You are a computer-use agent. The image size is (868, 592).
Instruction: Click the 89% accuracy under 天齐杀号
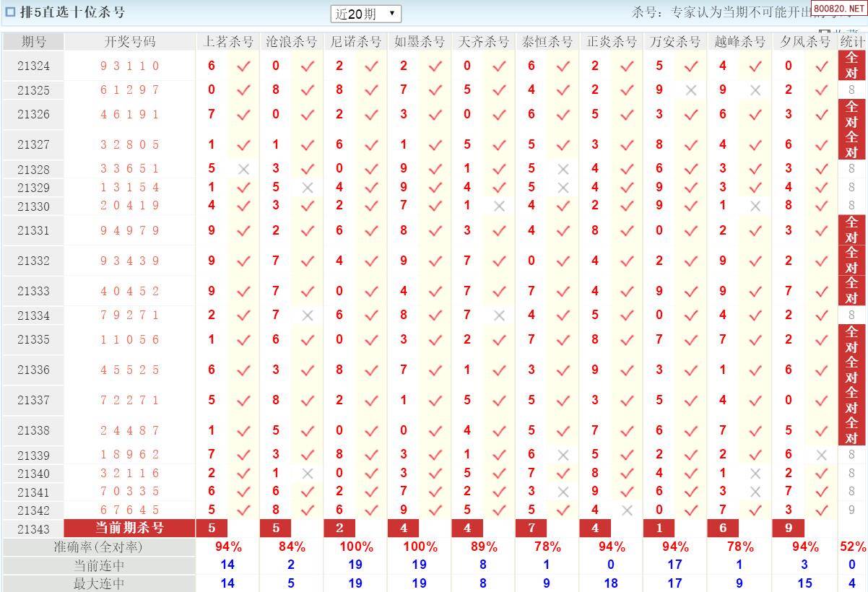click(x=483, y=547)
